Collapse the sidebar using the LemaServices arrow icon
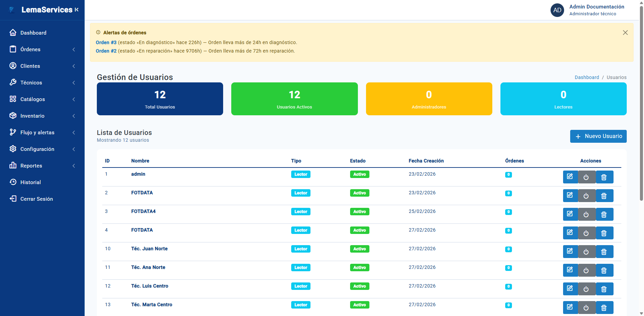The height and width of the screenshot is (316, 644). point(77,10)
